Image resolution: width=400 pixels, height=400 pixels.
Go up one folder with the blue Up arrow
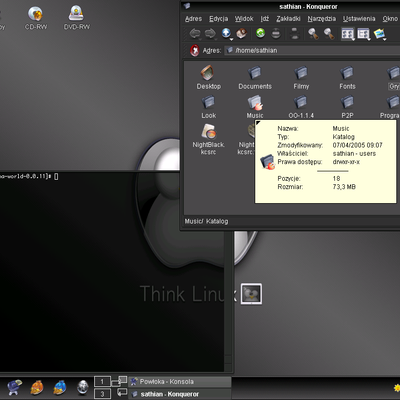click(x=226, y=33)
